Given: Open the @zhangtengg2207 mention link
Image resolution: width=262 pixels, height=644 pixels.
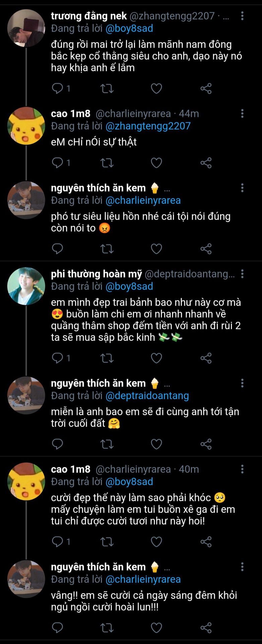Looking at the screenshot, I should pyautogui.click(x=148, y=126).
